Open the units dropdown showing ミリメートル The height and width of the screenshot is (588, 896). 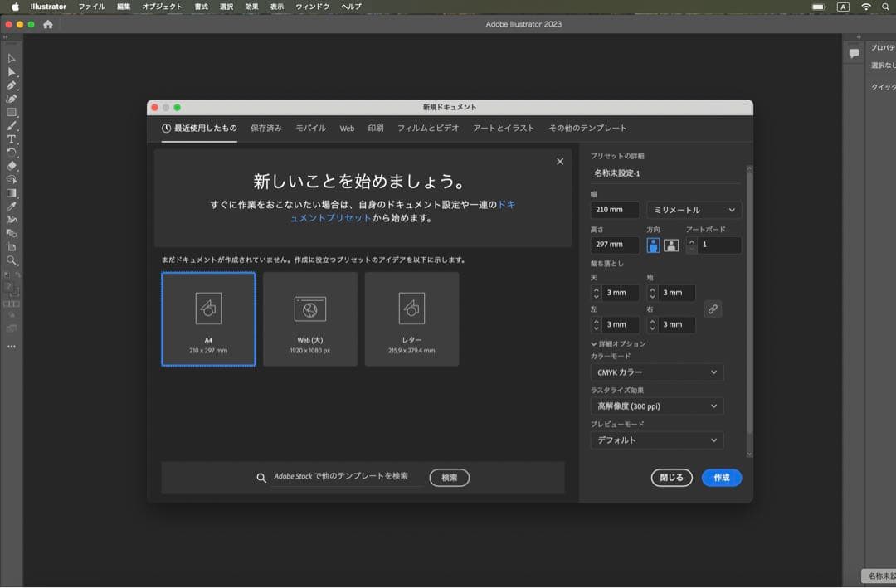point(694,210)
